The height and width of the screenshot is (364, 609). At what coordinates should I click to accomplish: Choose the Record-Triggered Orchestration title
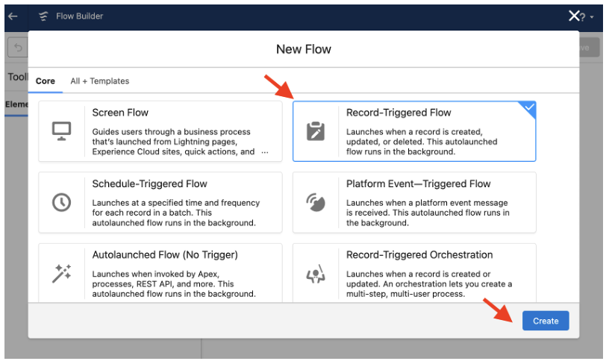point(419,255)
